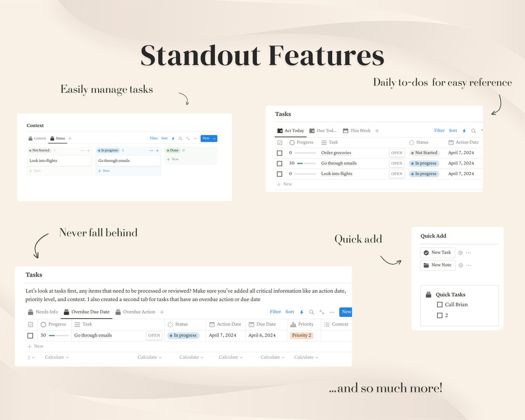Open the more options ellipsis on the Context board toolbar
The height and width of the screenshot is (420, 525).
(x=196, y=138)
